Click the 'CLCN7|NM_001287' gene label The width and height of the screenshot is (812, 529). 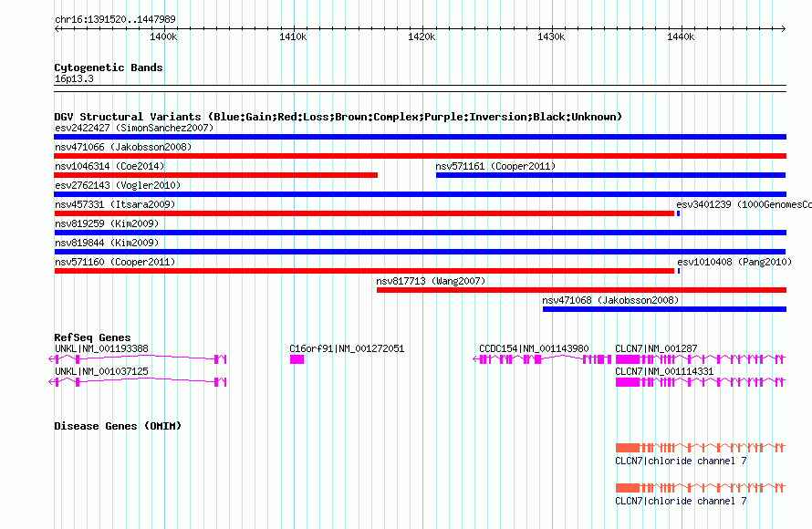(x=656, y=348)
